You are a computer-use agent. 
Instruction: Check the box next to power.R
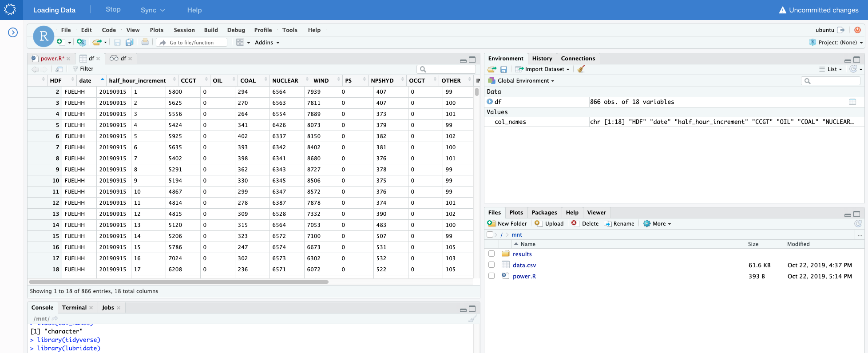(491, 276)
